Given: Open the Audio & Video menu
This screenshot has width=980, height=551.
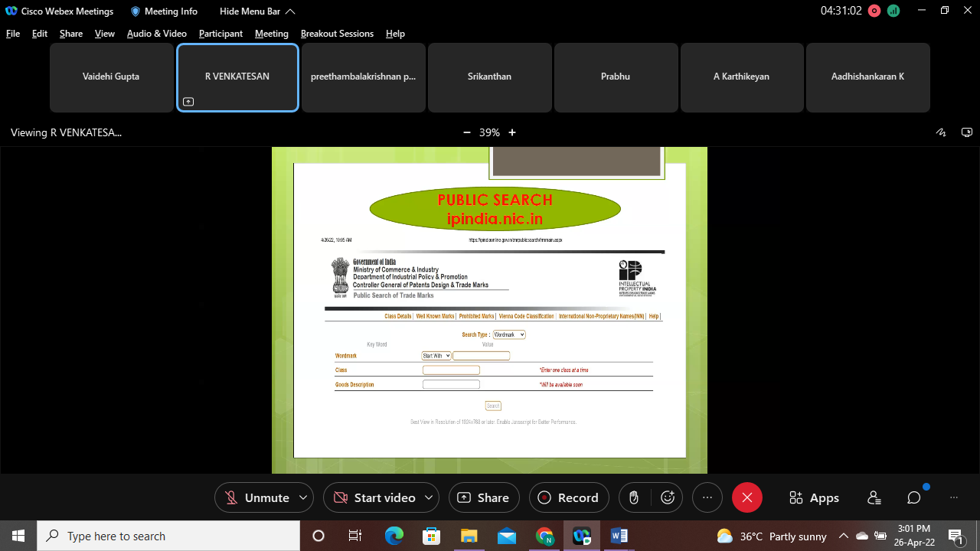Looking at the screenshot, I should [x=157, y=34].
